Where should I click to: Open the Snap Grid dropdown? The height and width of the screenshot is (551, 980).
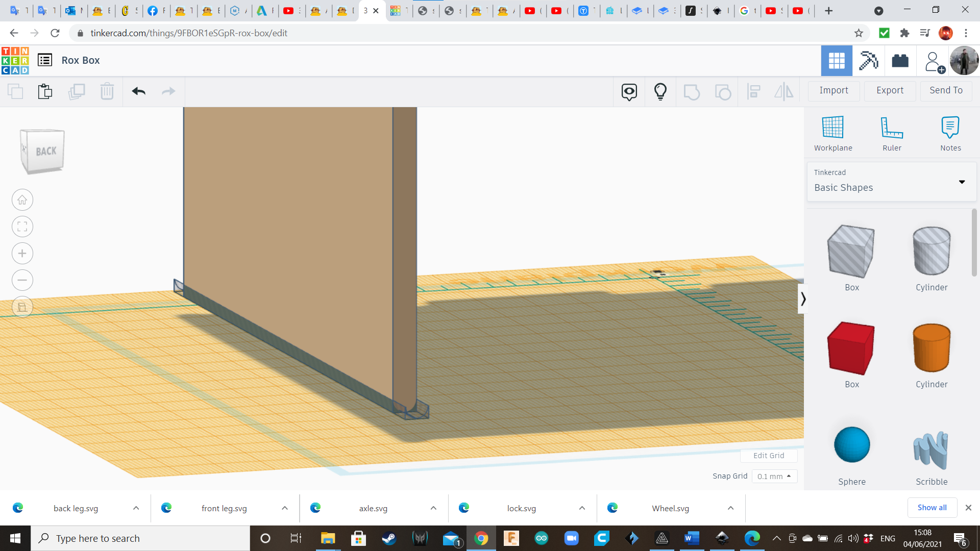(774, 476)
